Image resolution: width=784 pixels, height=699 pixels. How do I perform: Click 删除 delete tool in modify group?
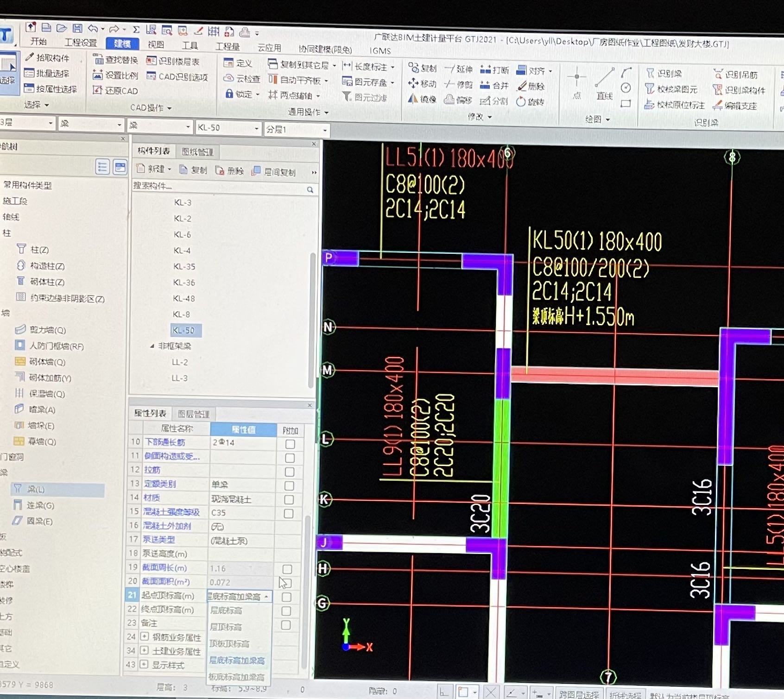[531, 86]
